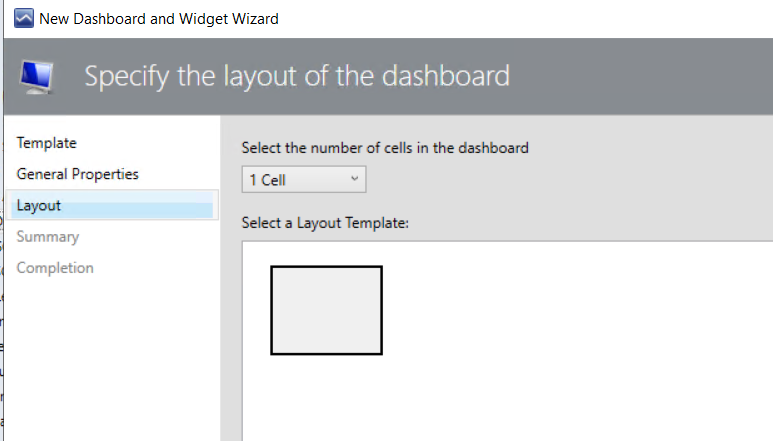The width and height of the screenshot is (773, 441).
Task: Open the 1 Cell combo box
Action: (x=304, y=179)
